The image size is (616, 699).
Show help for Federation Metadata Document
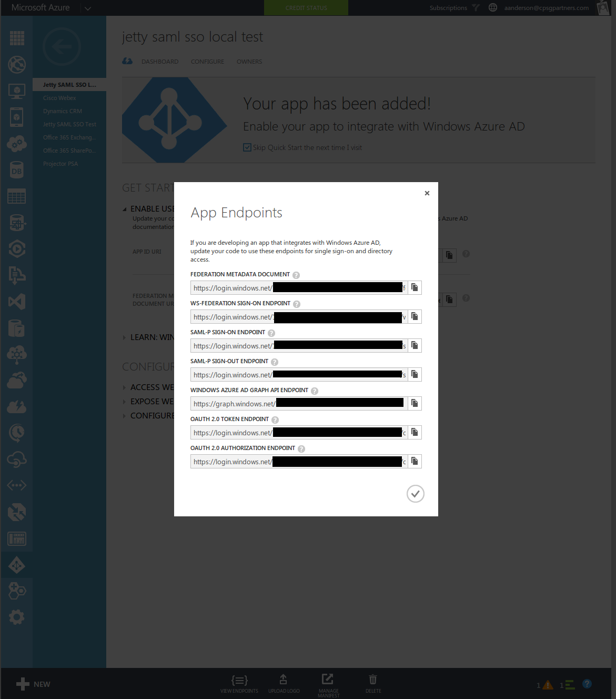click(x=296, y=275)
